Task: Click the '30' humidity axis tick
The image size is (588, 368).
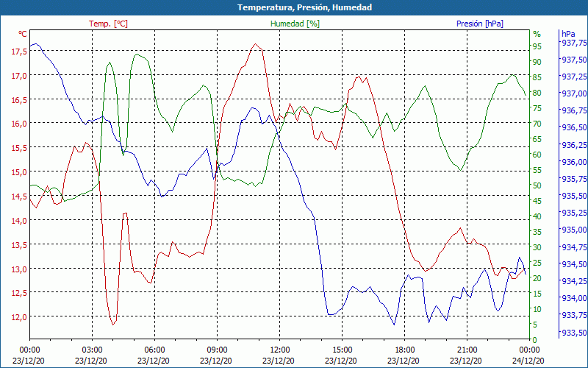Action: click(537, 247)
